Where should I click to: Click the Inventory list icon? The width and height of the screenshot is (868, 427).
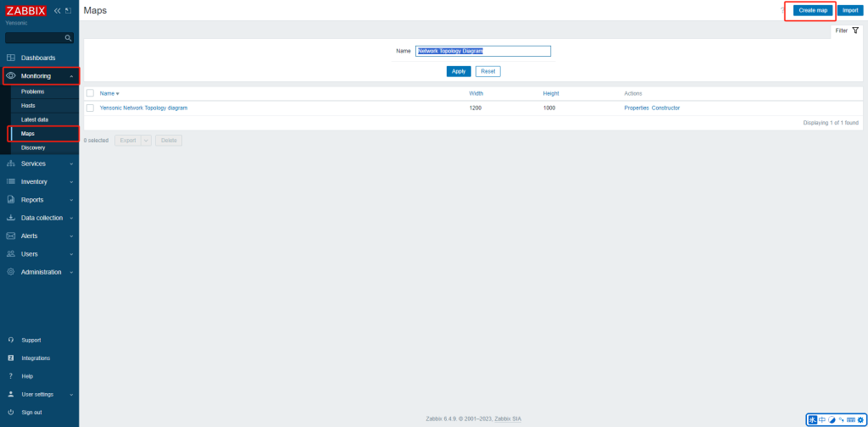click(x=10, y=181)
